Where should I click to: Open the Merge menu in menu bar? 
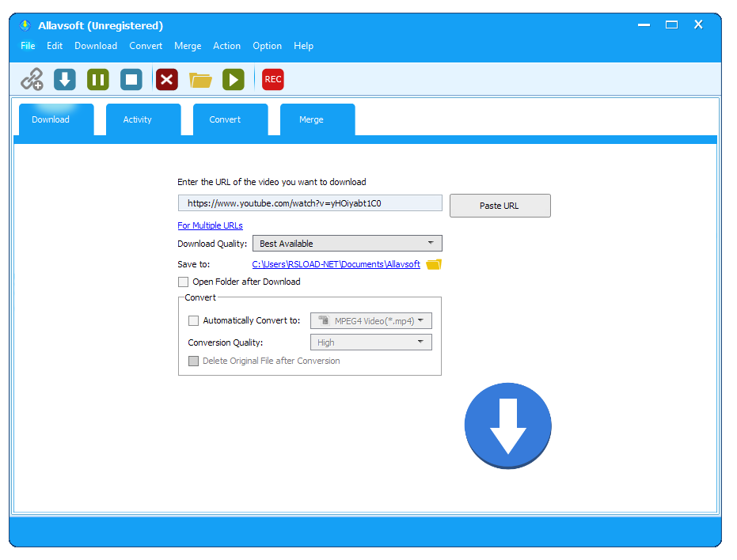(x=188, y=46)
